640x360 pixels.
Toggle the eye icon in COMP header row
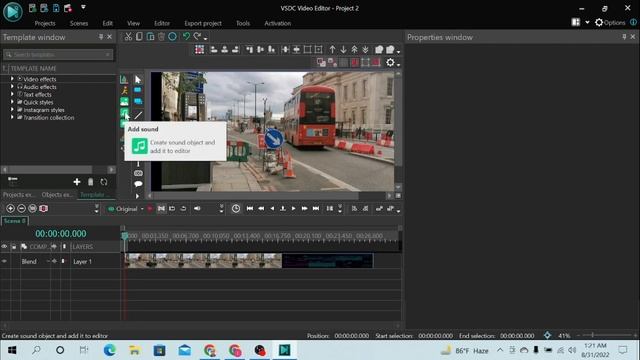point(4,247)
